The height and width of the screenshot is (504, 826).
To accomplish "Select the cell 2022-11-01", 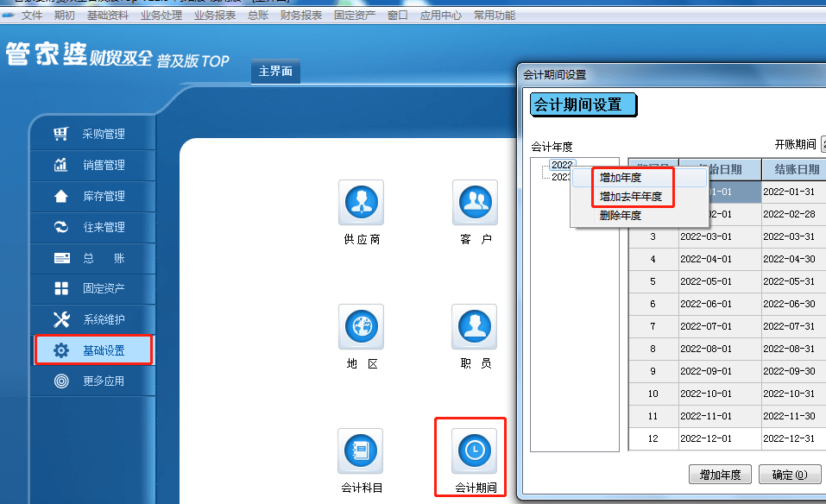I will click(x=720, y=416).
